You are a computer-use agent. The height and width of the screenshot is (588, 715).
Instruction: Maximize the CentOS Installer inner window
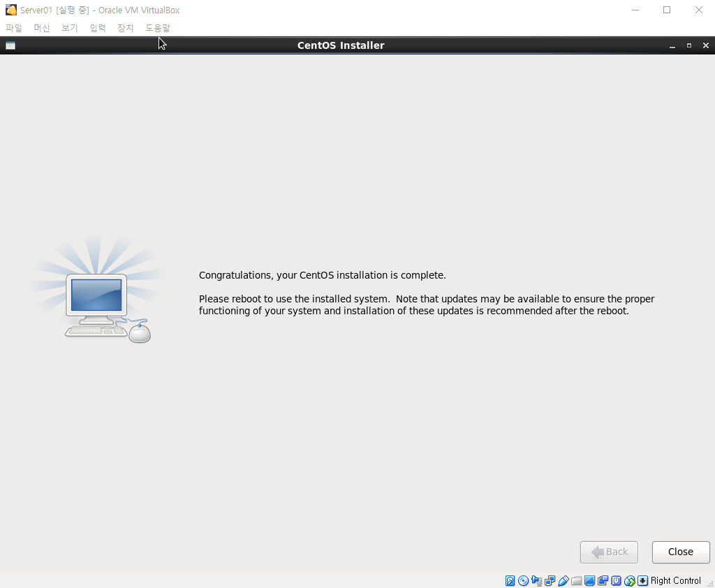689,45
